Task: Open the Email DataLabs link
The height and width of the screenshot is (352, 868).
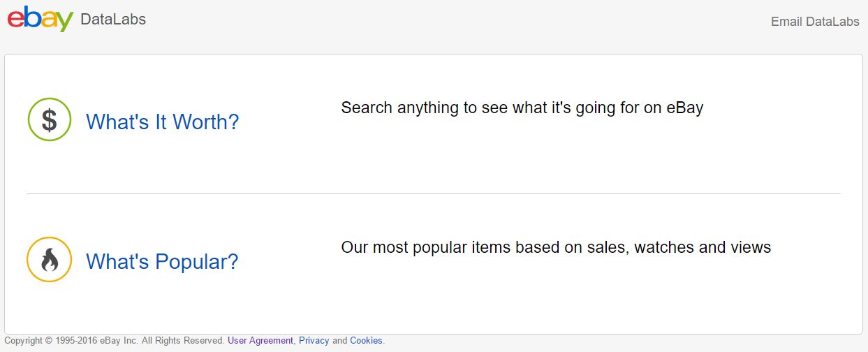Action: pos(815,22)
